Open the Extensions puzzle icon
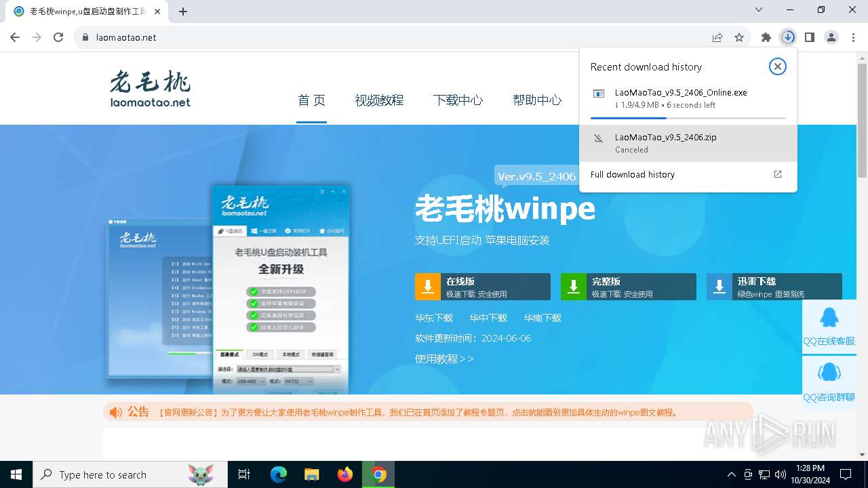Screen dimensions: 868x488 click(766, 38)
